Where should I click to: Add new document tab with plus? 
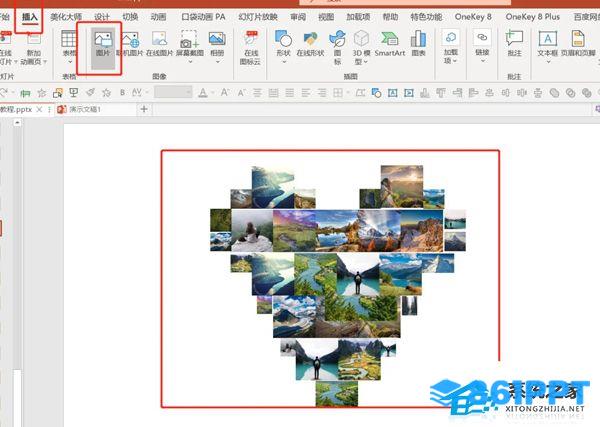point(144,109)
